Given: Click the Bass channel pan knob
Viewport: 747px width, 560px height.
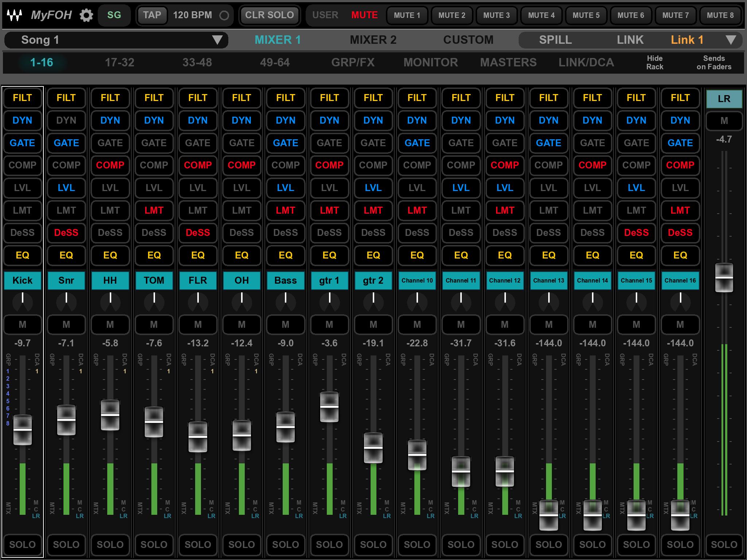Looking at the screenshot, I should (x=286, y=301).
